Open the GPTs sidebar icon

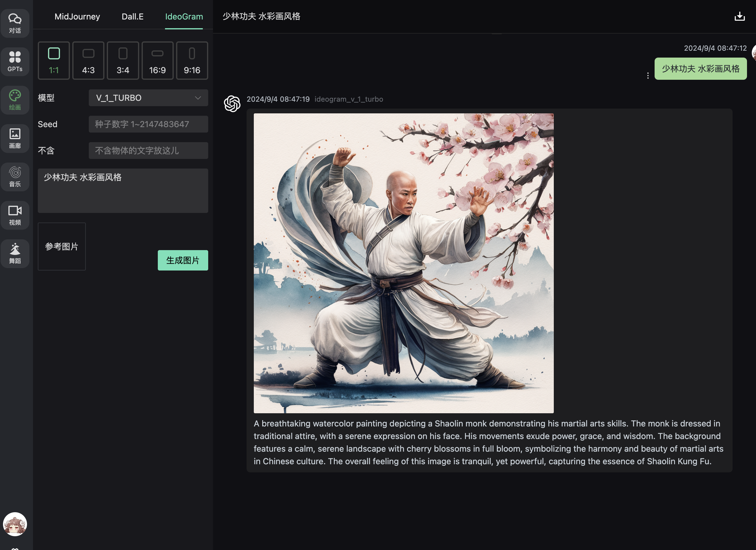[x=15, y=62]
